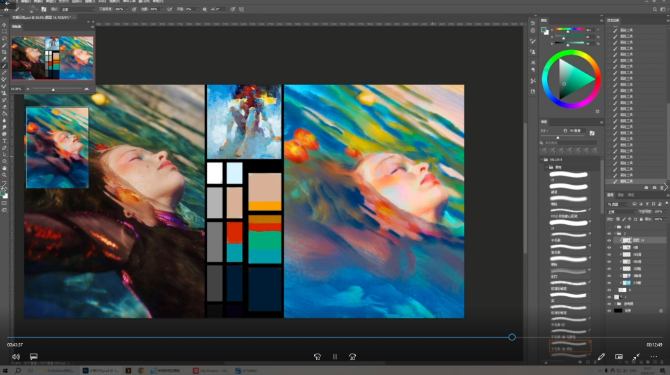Click the video progress bar handle

(512, 337)
